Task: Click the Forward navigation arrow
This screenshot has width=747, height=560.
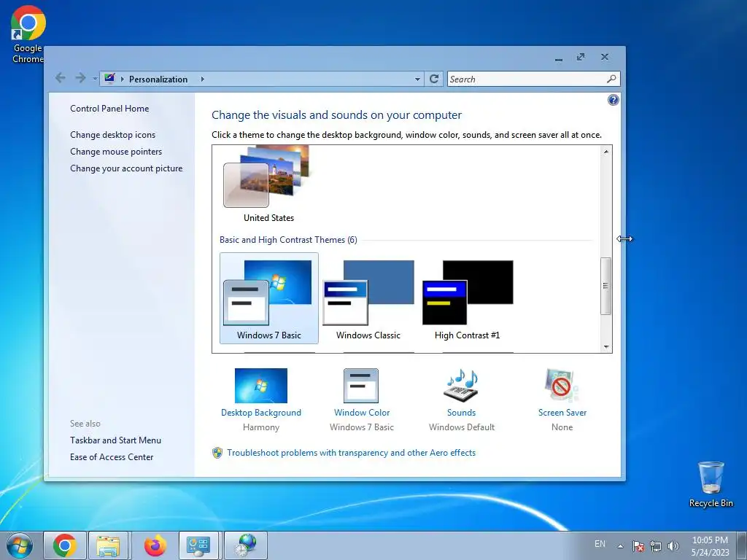Action: (x=80, y=77)
